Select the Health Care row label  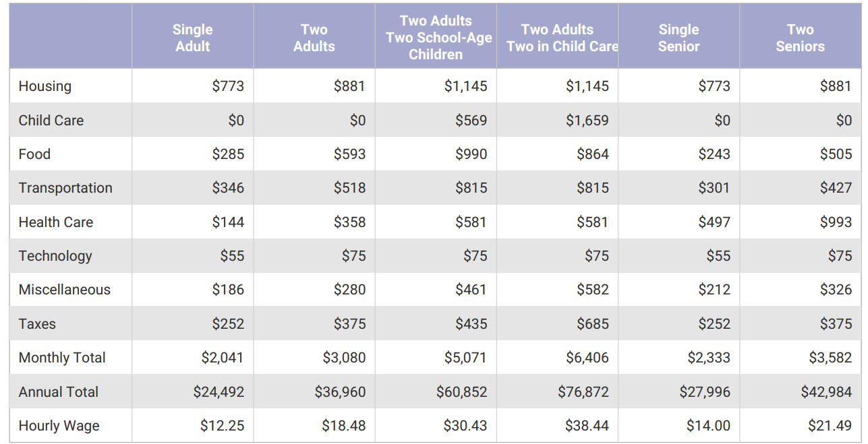[56, 222]
